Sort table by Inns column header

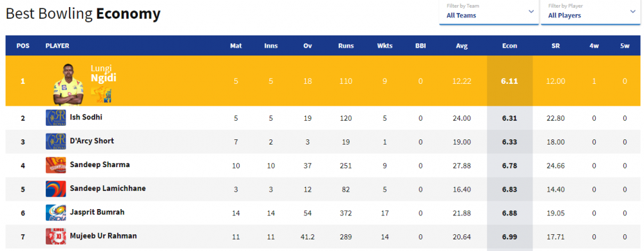click(271, 46)
